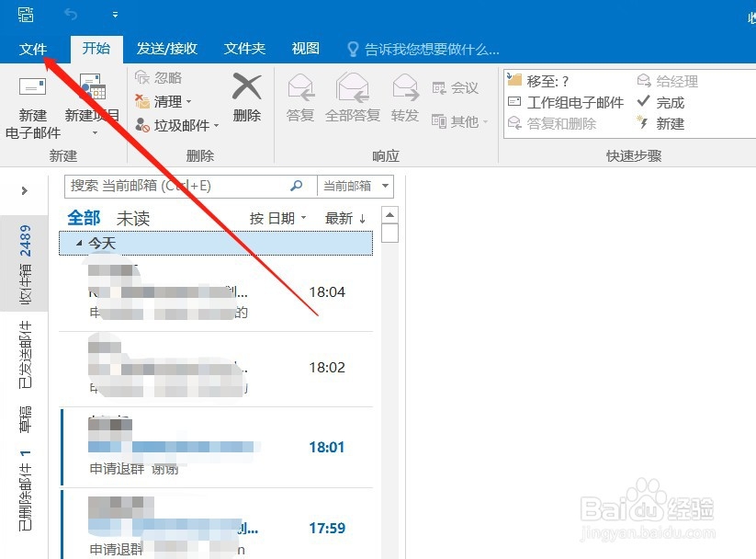This screenshot has height=559, width=756.
Task: Open the 文件 ribbon tab
Action: click(x=33, y=48)
